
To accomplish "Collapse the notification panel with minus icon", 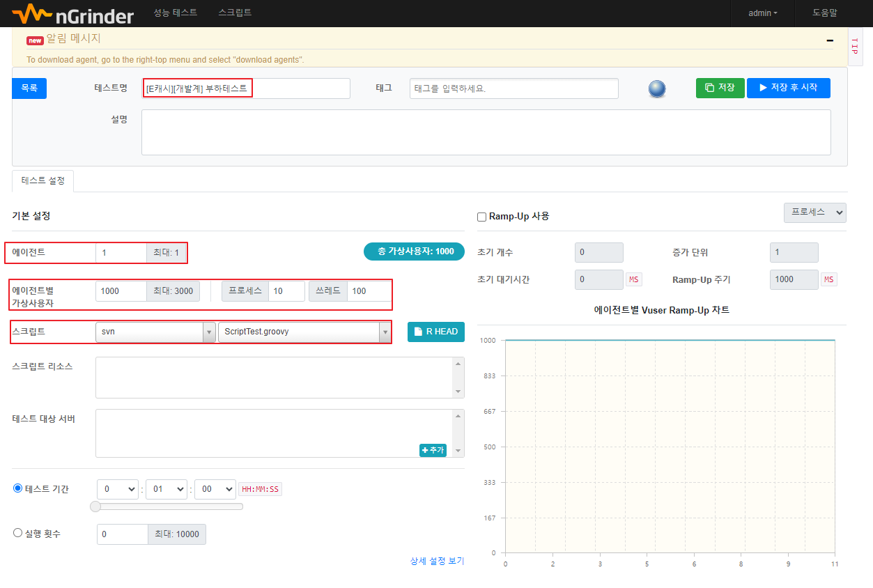I will point(830,40).
